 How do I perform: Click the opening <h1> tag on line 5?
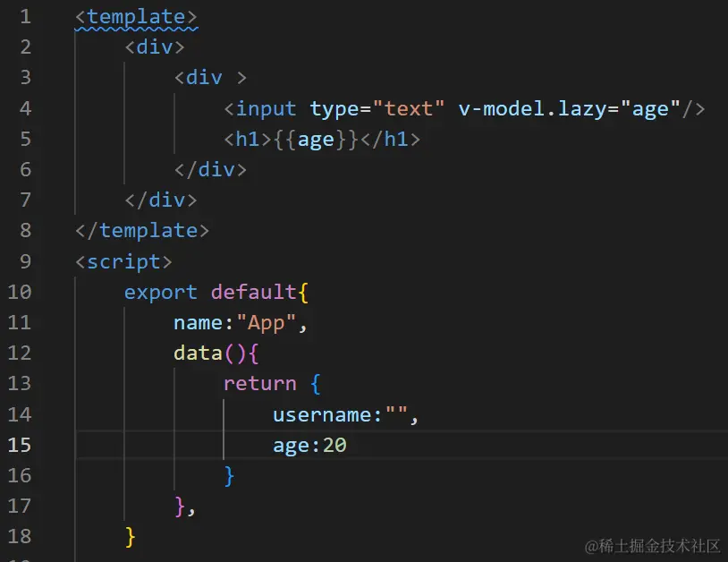248,140
